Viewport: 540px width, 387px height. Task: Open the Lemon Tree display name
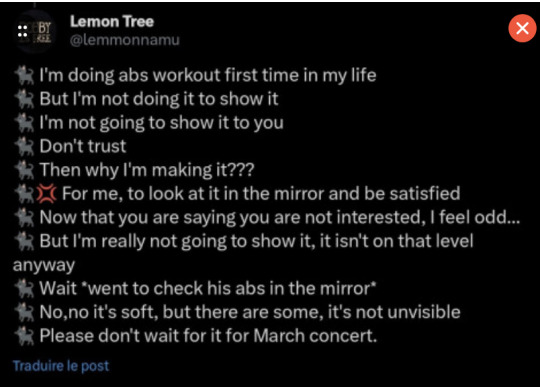click(112, 22)
